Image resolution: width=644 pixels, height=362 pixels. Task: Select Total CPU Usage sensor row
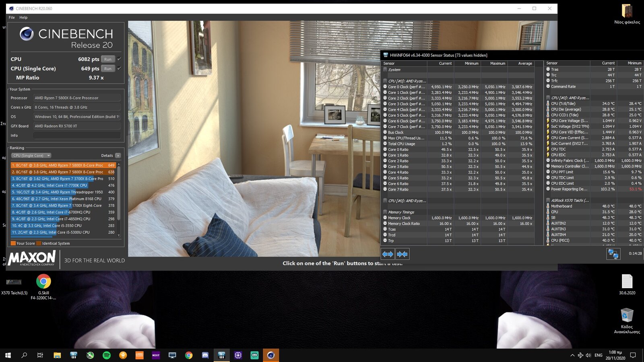[458, 144]
